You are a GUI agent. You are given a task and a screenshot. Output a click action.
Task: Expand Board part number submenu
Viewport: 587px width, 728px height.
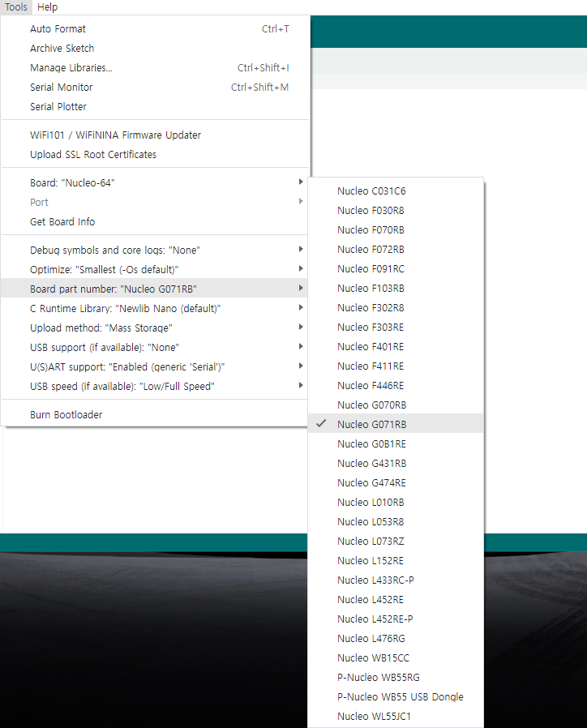coord(155,289)
